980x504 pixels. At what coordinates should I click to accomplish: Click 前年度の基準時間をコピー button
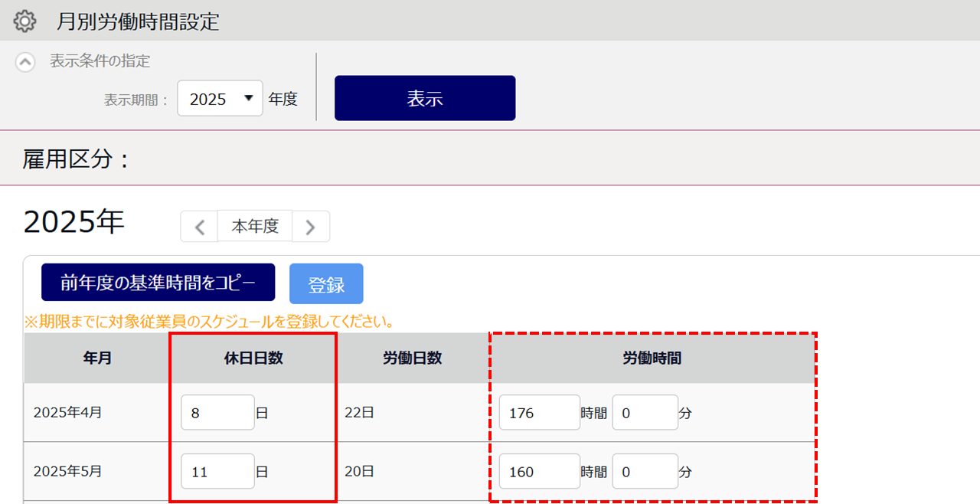[x=158, y=283]
